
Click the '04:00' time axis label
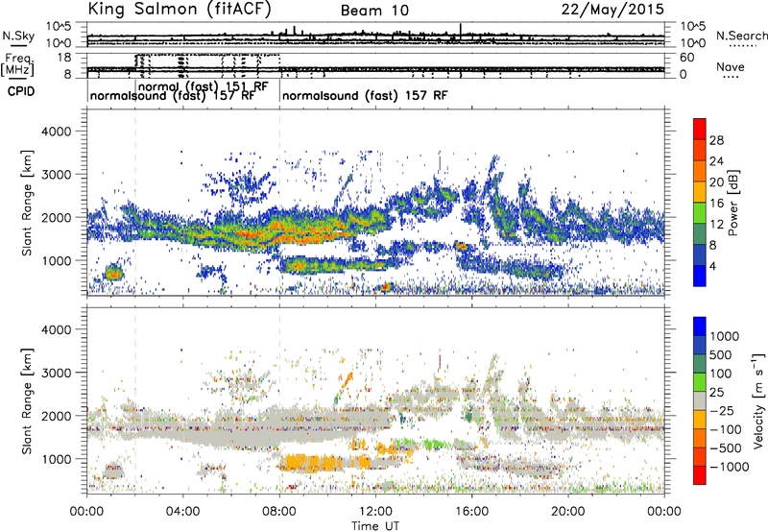pyautogui.click(x=182, y=512)
